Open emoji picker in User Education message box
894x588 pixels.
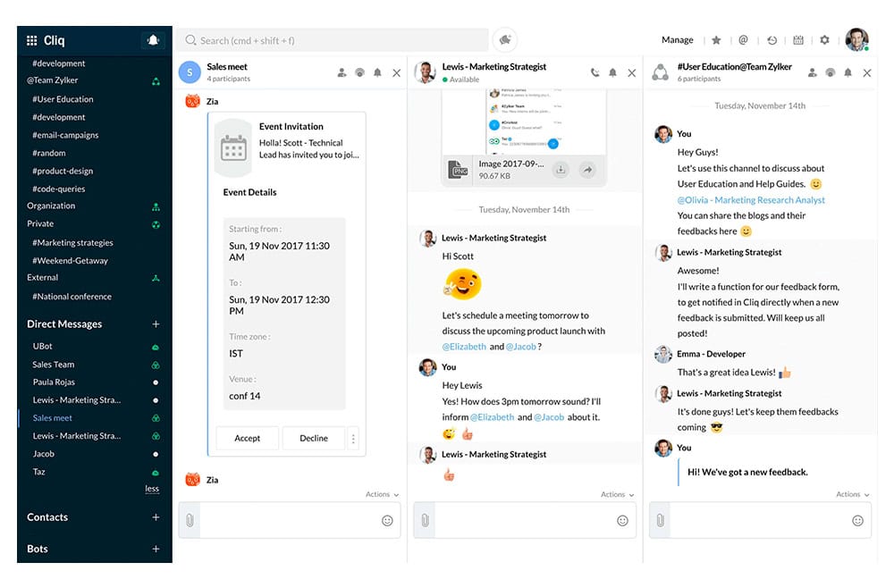click(857, 520)
